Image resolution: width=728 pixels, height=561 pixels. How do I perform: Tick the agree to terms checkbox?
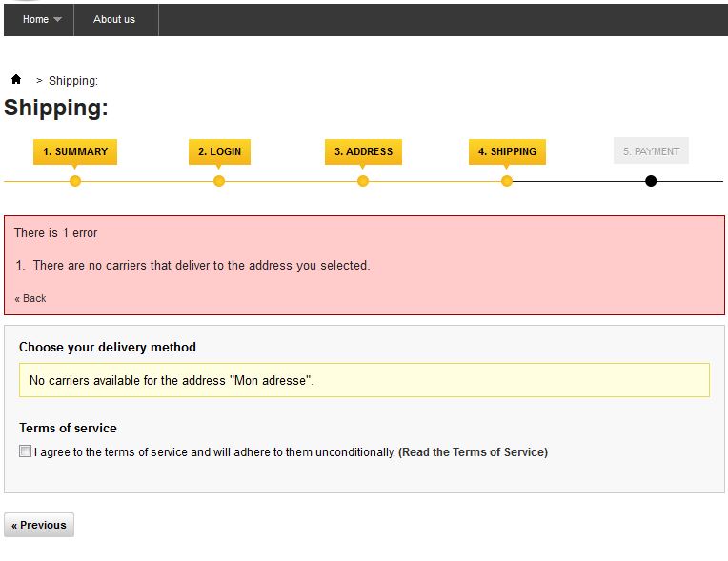25,451
